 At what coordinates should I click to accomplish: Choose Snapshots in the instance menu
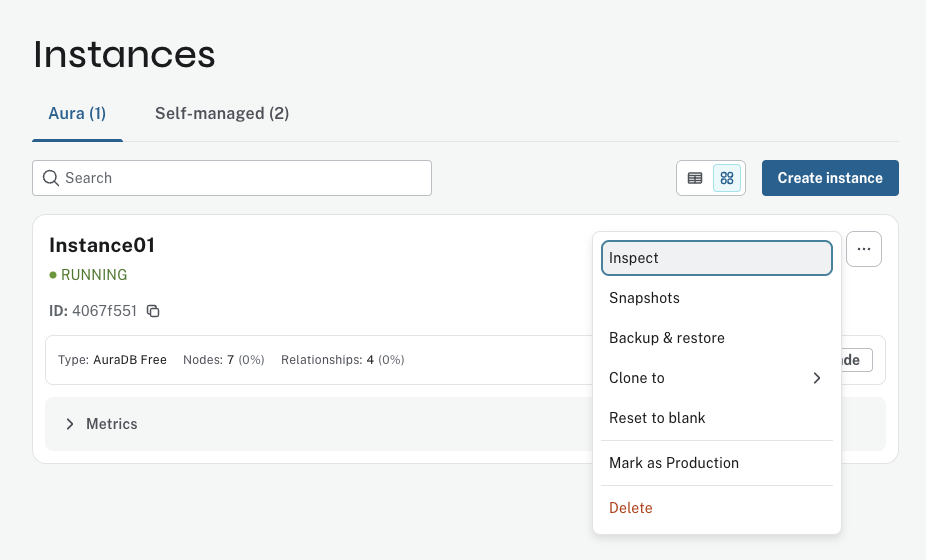click(x=644, y=298)
